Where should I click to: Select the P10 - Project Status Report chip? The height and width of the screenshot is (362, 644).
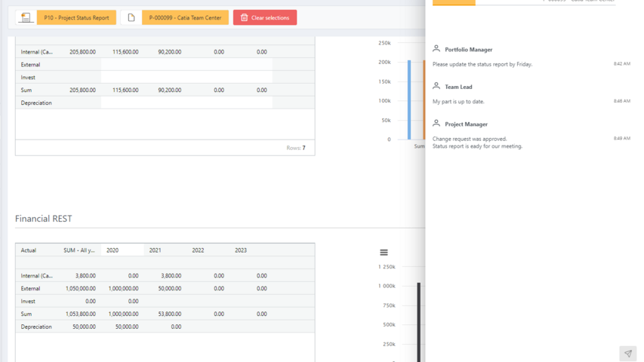[76, 17]
